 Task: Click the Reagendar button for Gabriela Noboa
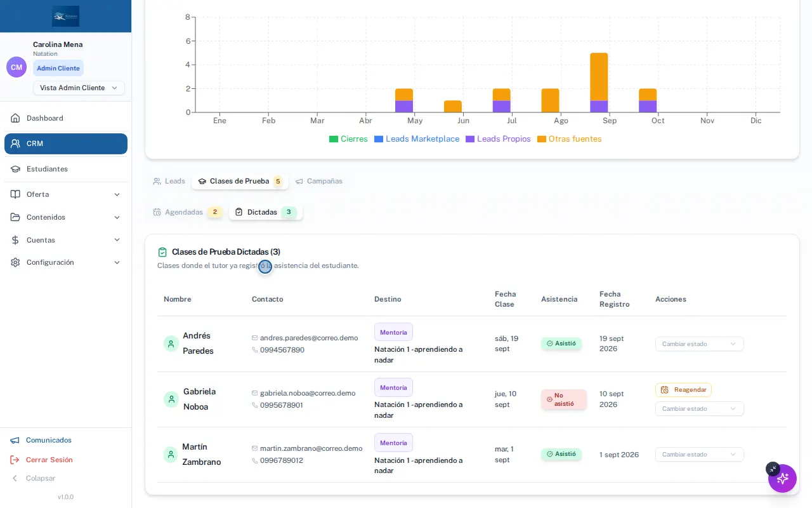683,390
